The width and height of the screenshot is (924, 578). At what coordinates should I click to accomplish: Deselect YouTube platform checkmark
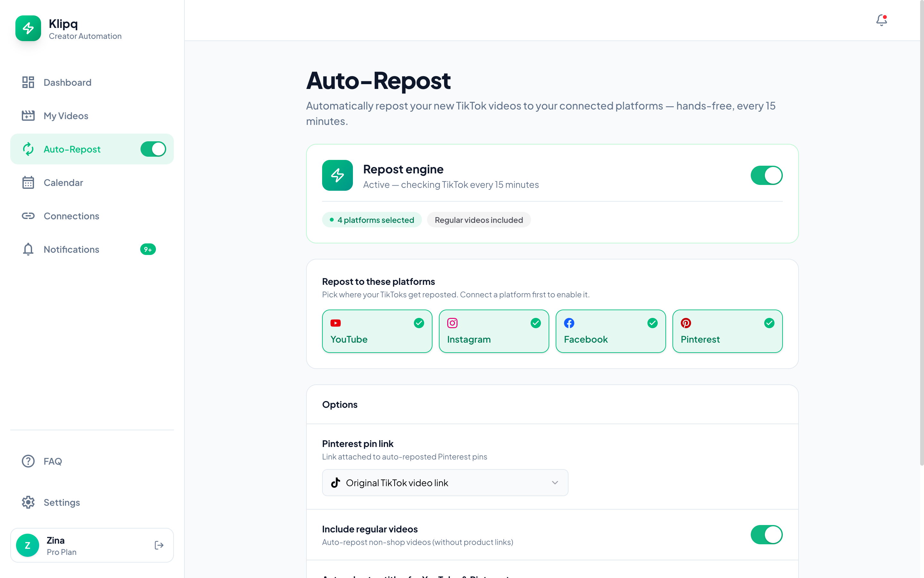(419, 323)
